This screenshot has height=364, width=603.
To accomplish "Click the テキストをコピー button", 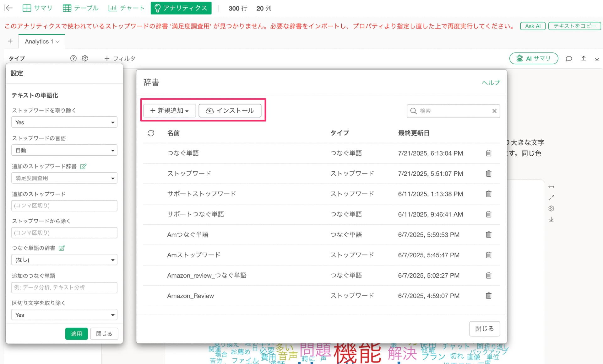I will [x=574, y=26].
